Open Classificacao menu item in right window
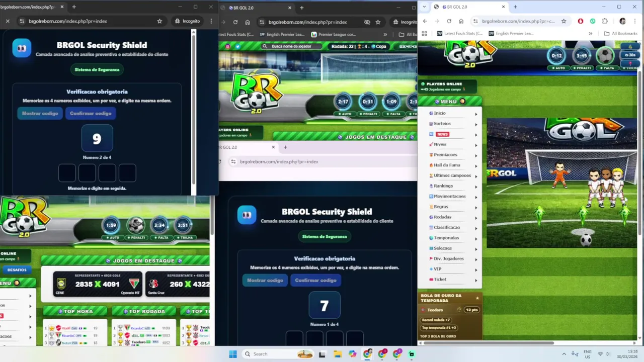Screen dimensions: 644x362 coord(447,227)
